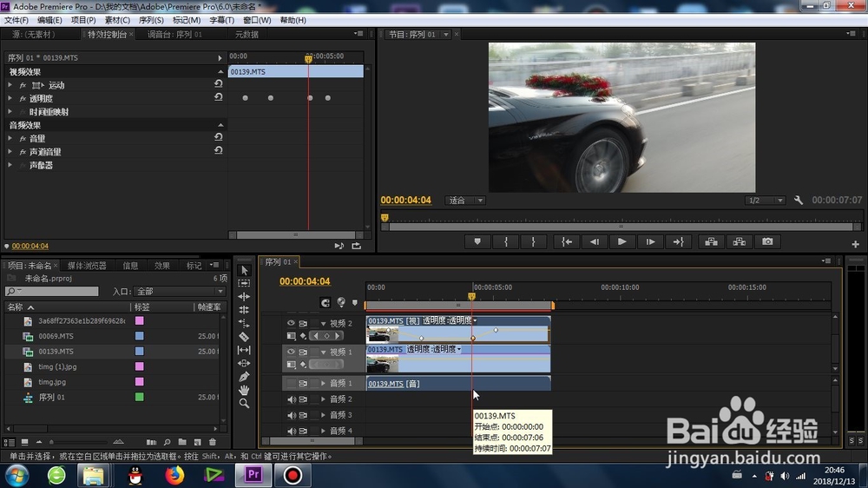Hide 视频 1 track output
Image resolution: width=868 pixels, height=488 pixels.
291,351
